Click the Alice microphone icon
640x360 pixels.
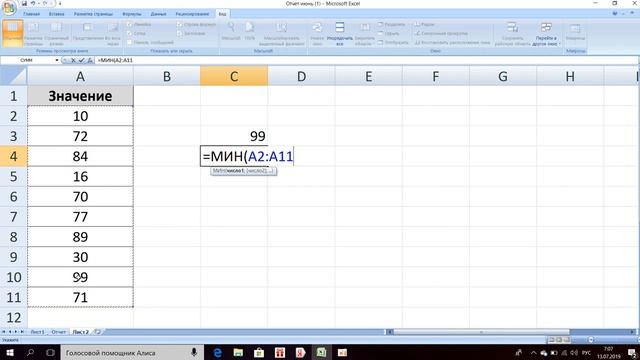194,352
